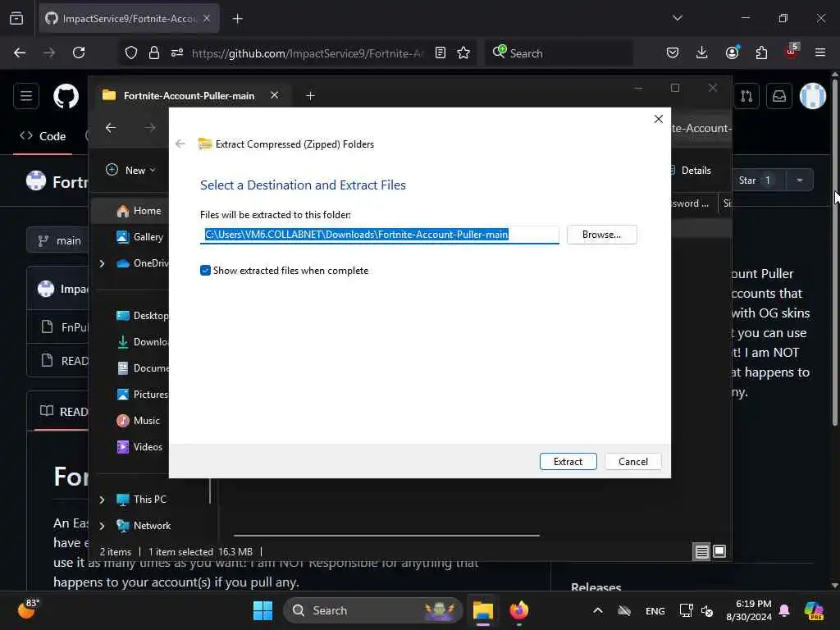840x630 pixels.
Task: Open GitHub notifications inbox icon
Action: [x=779, y=96]
